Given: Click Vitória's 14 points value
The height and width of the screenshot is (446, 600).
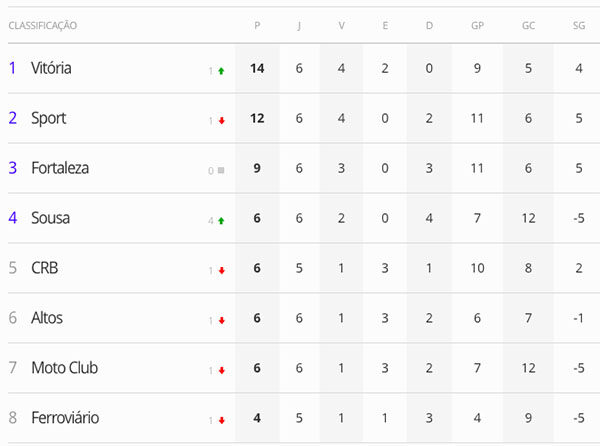Looking at the screenshot, I should tap(257, 68).
